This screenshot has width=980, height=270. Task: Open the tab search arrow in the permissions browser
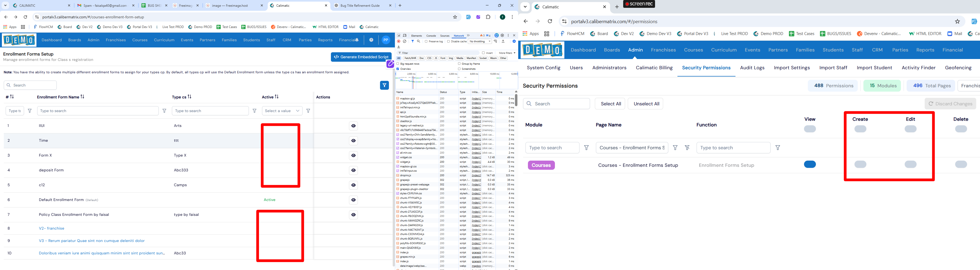pyautogui.click(x=525, y=7)
